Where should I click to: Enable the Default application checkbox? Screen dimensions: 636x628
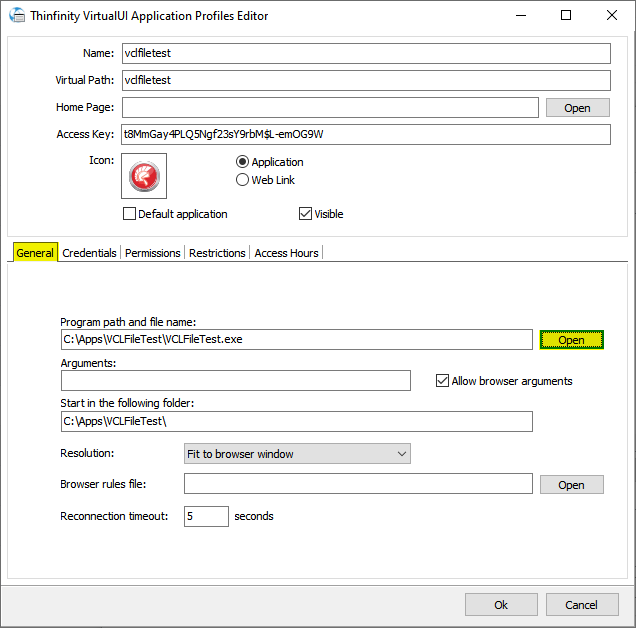coord(129,213)
